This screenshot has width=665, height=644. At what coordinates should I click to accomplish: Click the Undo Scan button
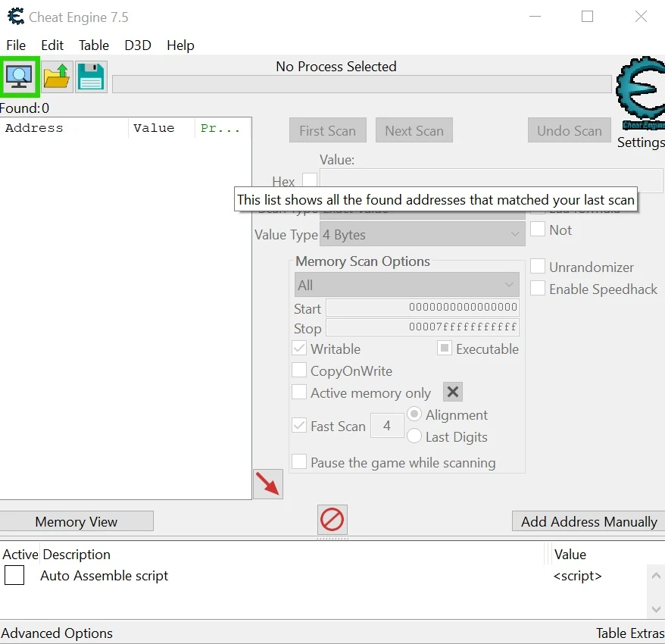coord(570,130)
